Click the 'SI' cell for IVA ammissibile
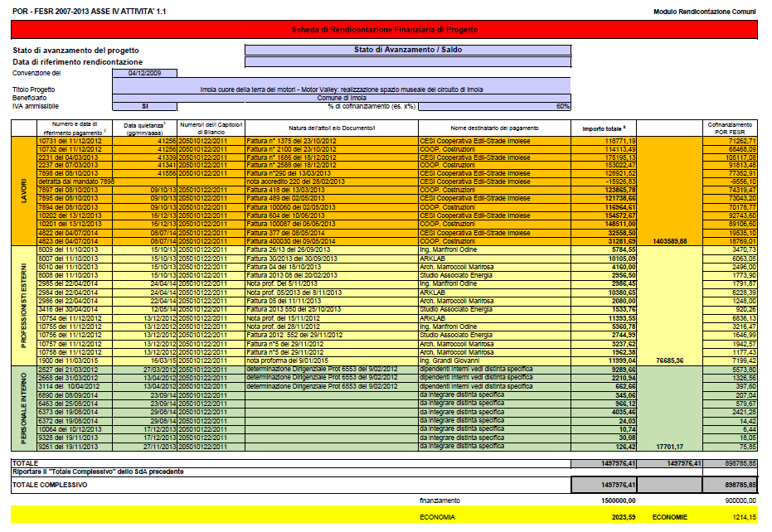The width and height of the screenshot is (772, 532). [x=145, y=106]
